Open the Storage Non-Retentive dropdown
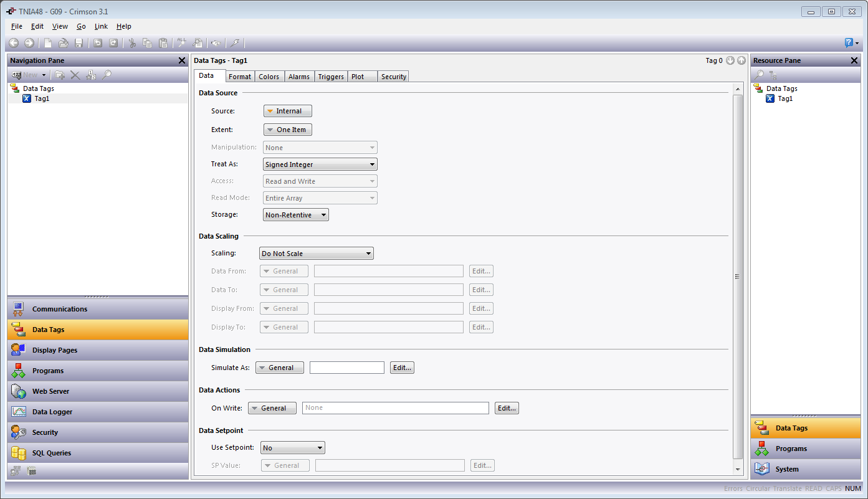Image resolution: width=868 pixels, height=499 pixels. 296,215
